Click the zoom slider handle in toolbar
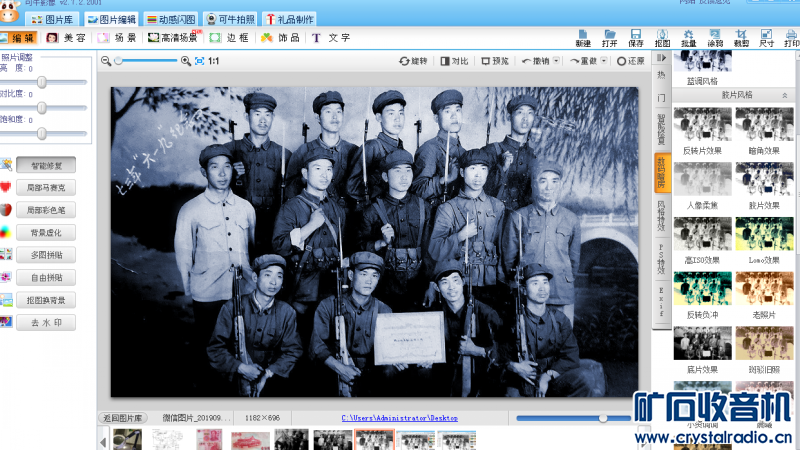800x450 pixels. coord(118,61)
